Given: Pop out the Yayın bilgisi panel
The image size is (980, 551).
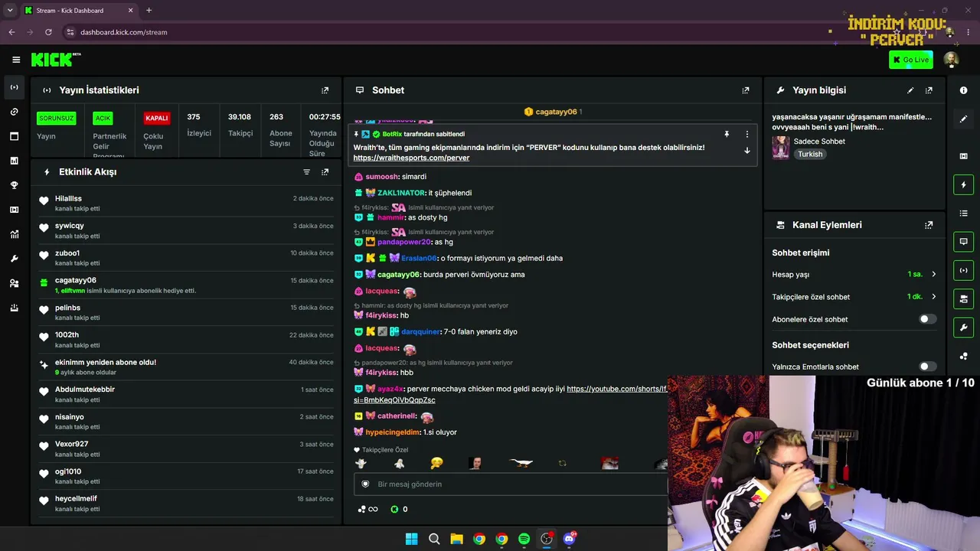Looking at the screenshot, I should (929, 90).
